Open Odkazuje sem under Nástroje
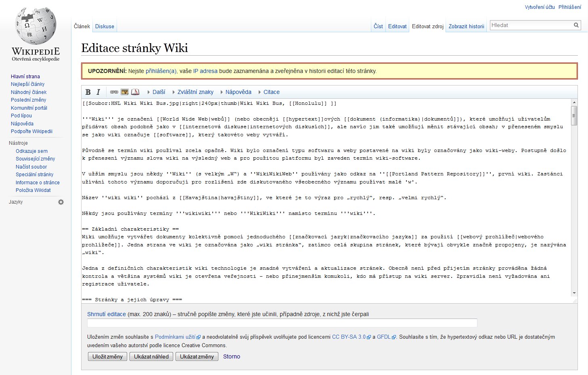The image size is (588, 375). coord(31,151)
